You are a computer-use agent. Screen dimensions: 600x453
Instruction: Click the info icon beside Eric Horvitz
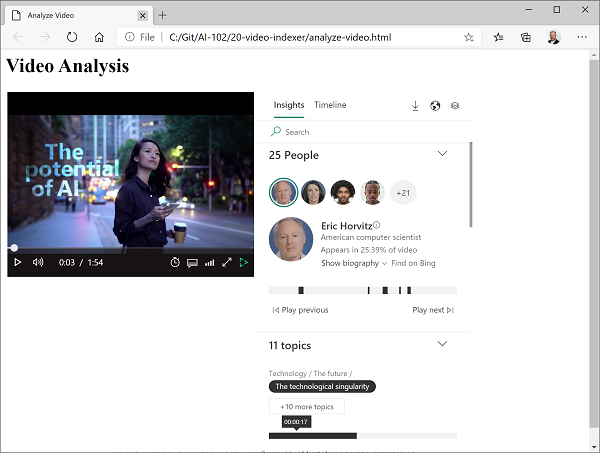(x=377, y=225)
